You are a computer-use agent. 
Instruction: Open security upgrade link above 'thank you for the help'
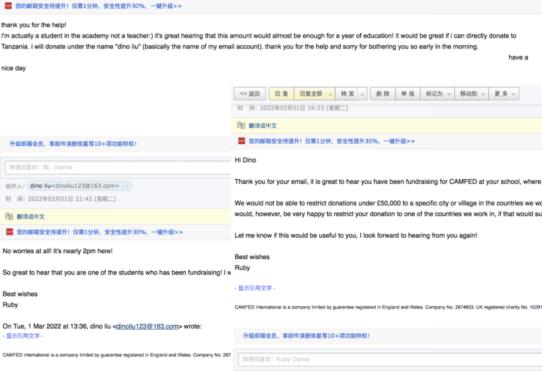click(x=98, y=6)
